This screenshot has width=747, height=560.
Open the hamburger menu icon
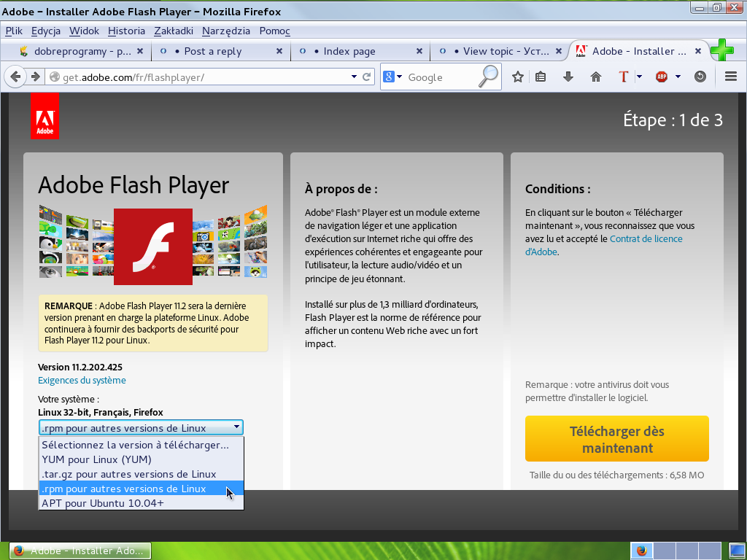click(x=730, y=77)
